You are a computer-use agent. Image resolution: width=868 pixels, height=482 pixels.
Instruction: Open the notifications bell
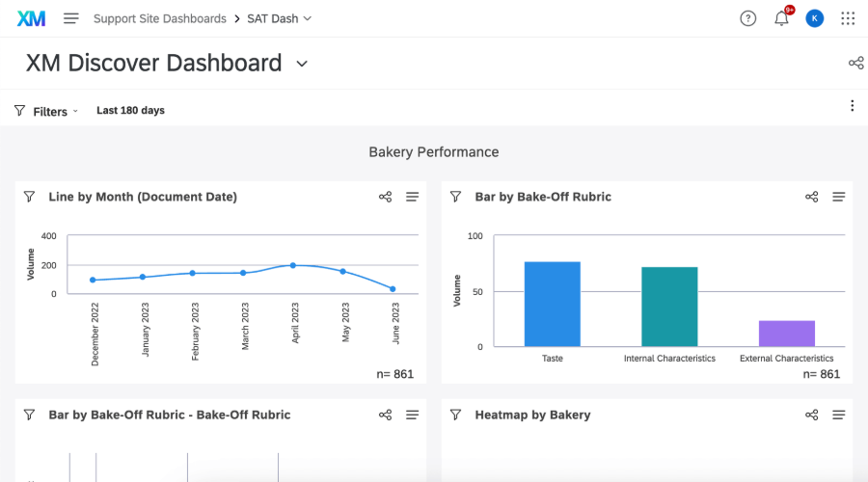(x=781, y=18)
